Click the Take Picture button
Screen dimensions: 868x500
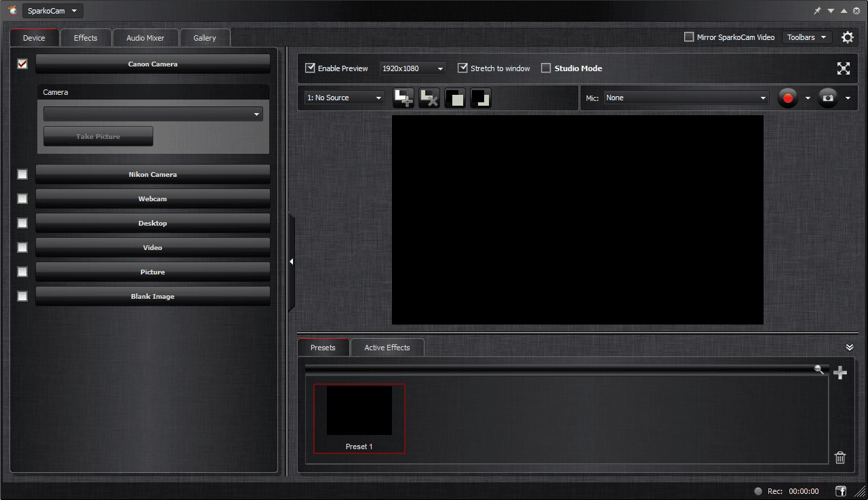[x=98, y=136]
